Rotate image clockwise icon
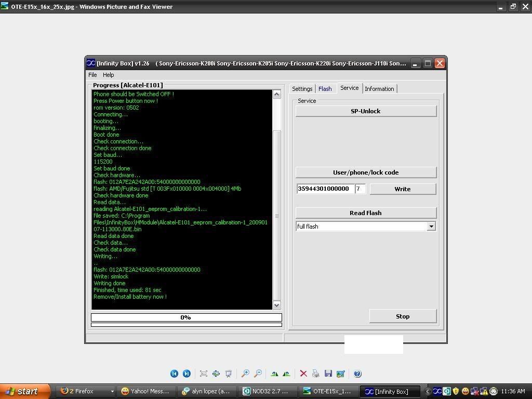Image resolution: width=532 pixels, height=399 pixels. click(274, 374)
